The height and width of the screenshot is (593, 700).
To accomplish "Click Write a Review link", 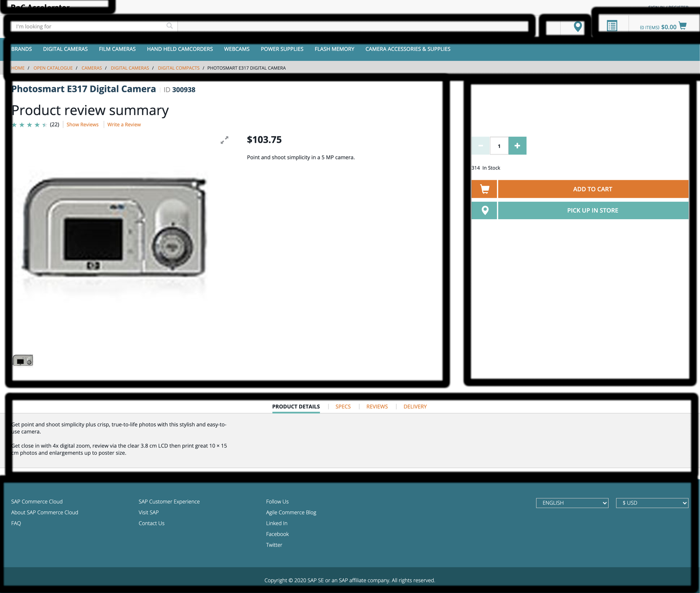I will [124, 125].
